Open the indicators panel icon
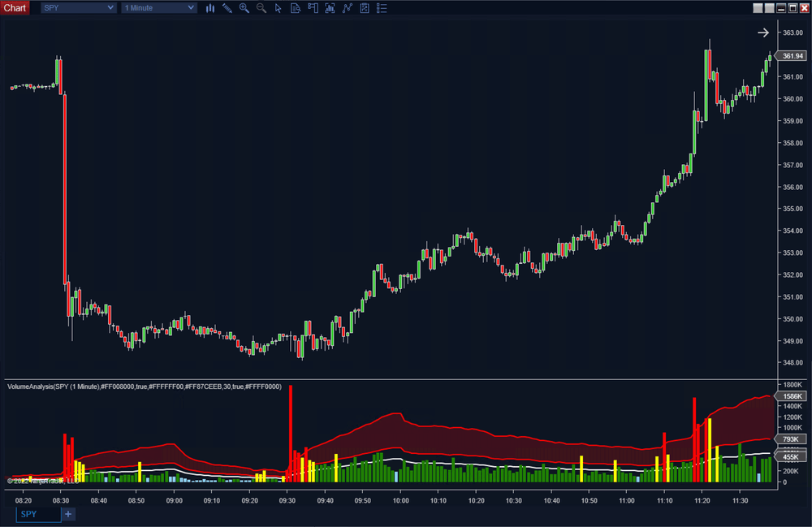 pos(330,8)
